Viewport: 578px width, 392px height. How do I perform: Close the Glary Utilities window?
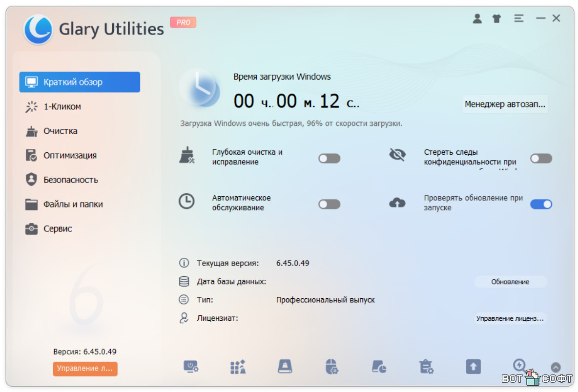click(x=556, y=18)
